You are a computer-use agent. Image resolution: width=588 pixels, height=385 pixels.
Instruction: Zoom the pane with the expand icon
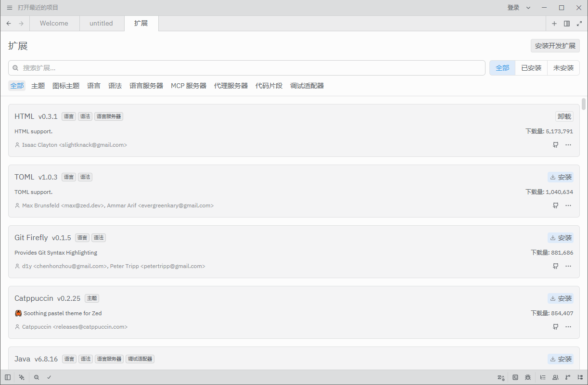point(579,23)
